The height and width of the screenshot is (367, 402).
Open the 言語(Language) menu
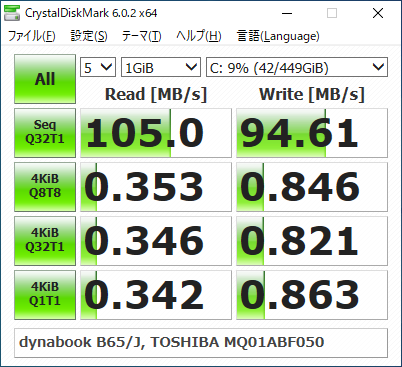[278, 36]
